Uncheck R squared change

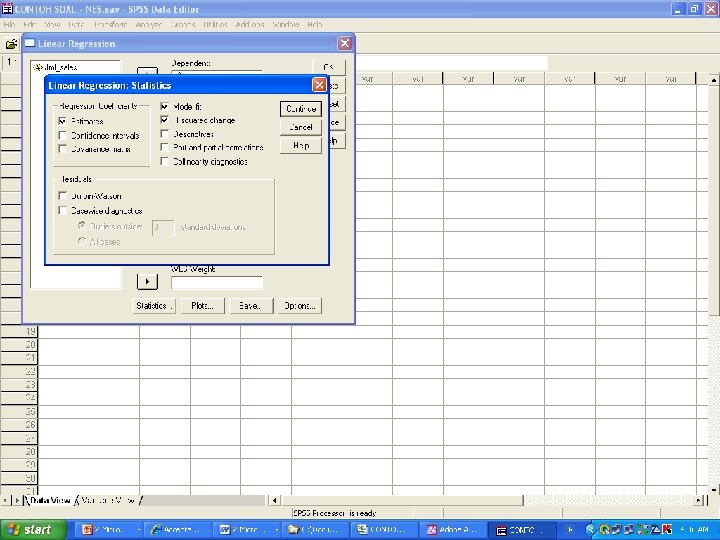point(164,120)
